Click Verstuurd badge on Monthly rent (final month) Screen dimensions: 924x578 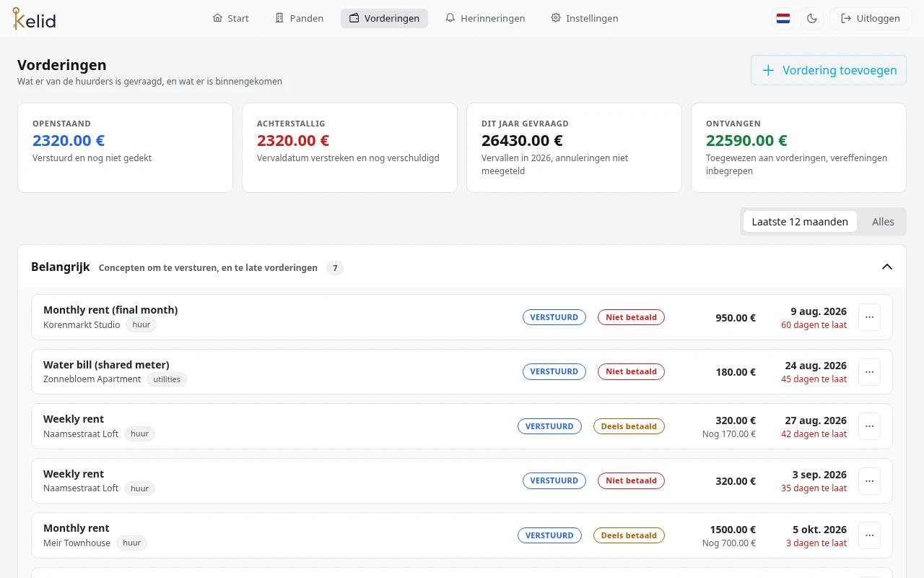[554, 317]
